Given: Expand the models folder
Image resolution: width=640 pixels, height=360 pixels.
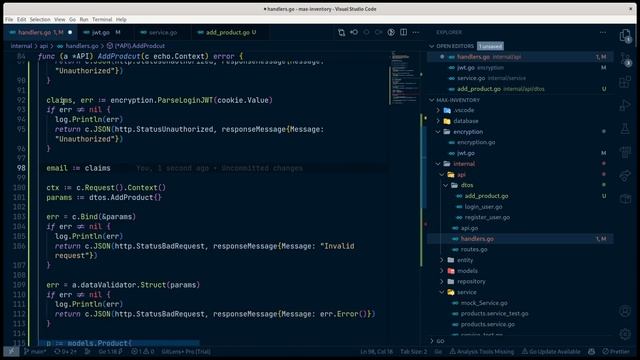Looking at the screenshot, I should [x=442, y=271].
